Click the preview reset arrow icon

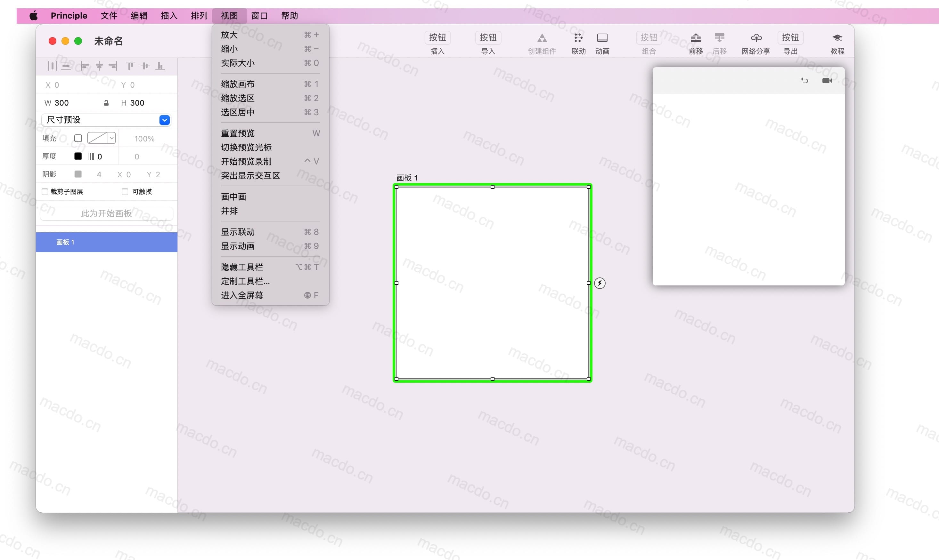tap(804, 81)
